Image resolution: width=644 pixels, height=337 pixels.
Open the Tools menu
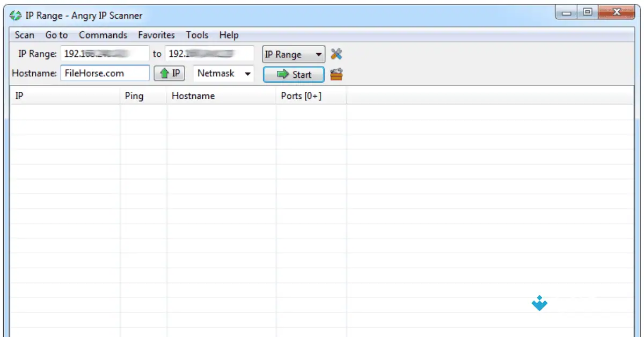coord(196,35)
